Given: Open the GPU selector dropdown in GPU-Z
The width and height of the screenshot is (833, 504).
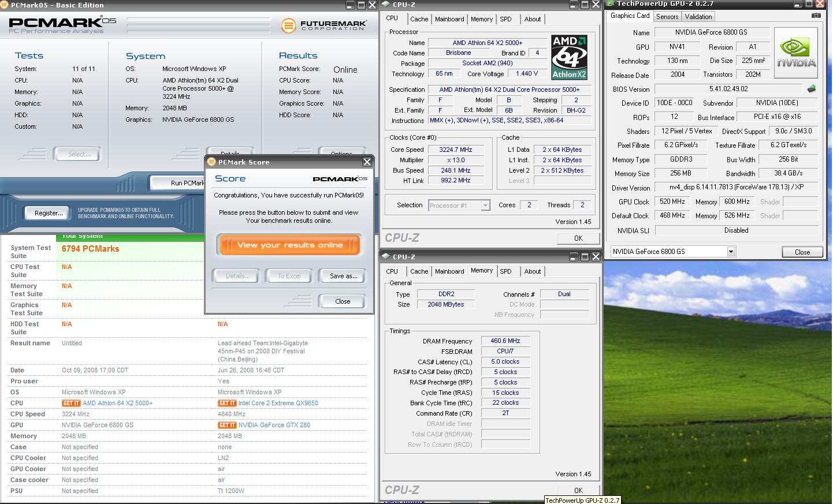Looking at the screenshot, I should [x=731, y=252].
